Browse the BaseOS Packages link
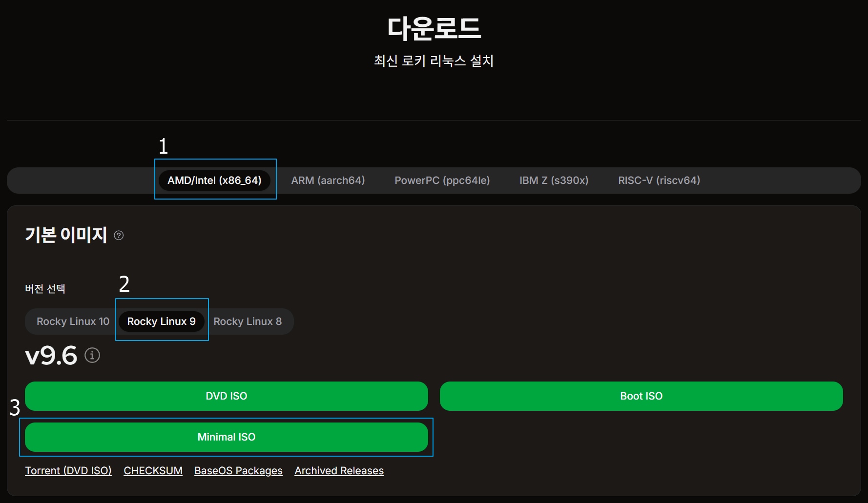 (238, 471)
